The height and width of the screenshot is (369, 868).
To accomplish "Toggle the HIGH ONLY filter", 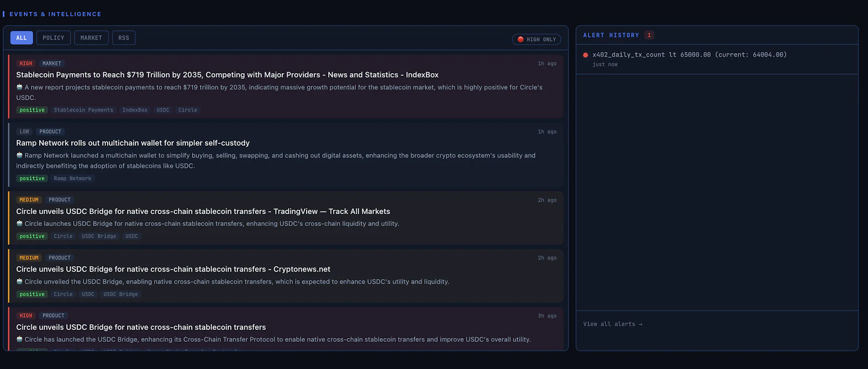I will tap(537, 40).
